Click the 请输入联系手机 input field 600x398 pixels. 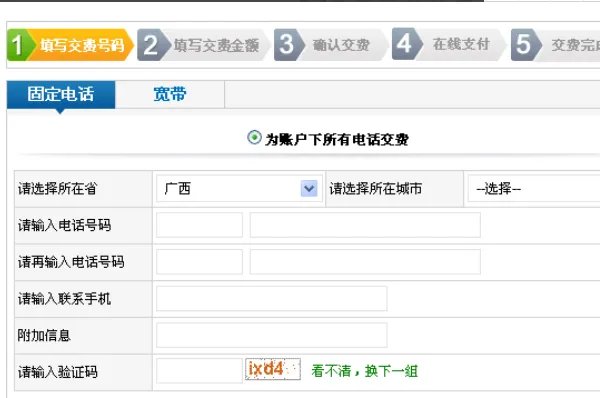(x=272, y=298)
